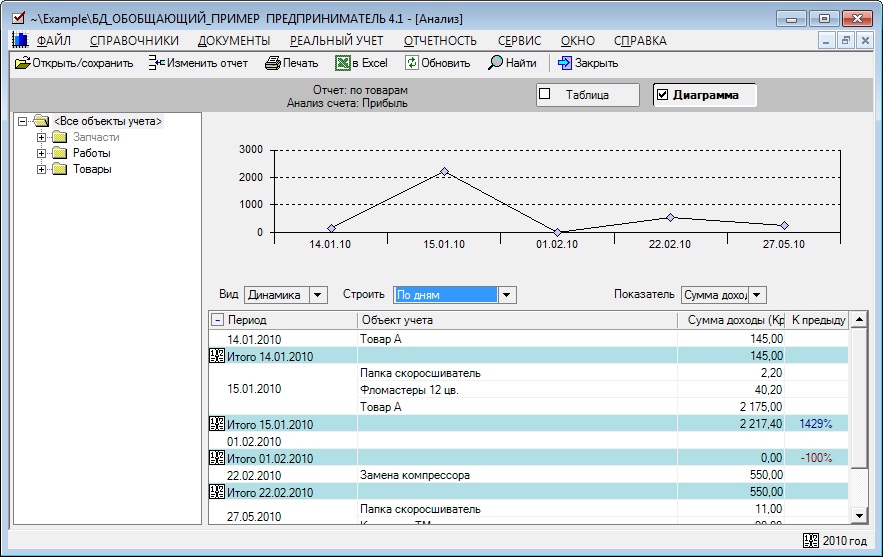883x557 pixels.
Task: Click the Печать printer icon
Action: 272,63
